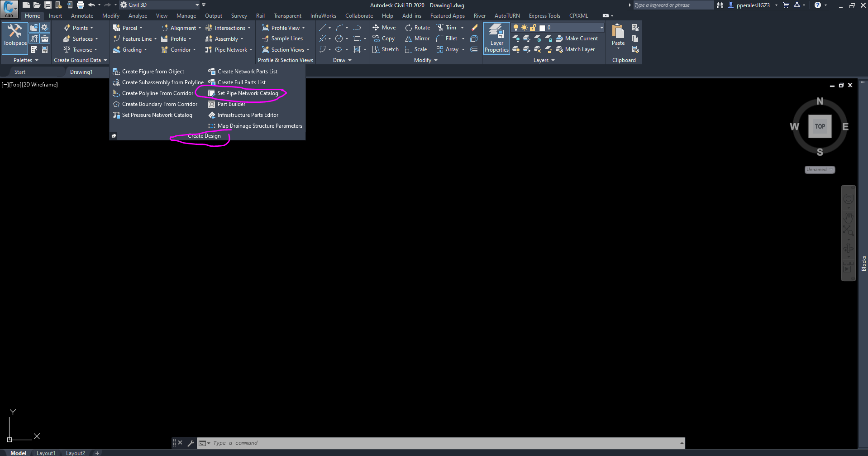
Task: Click the Line draw tool icon
Action: click(322, 28)
